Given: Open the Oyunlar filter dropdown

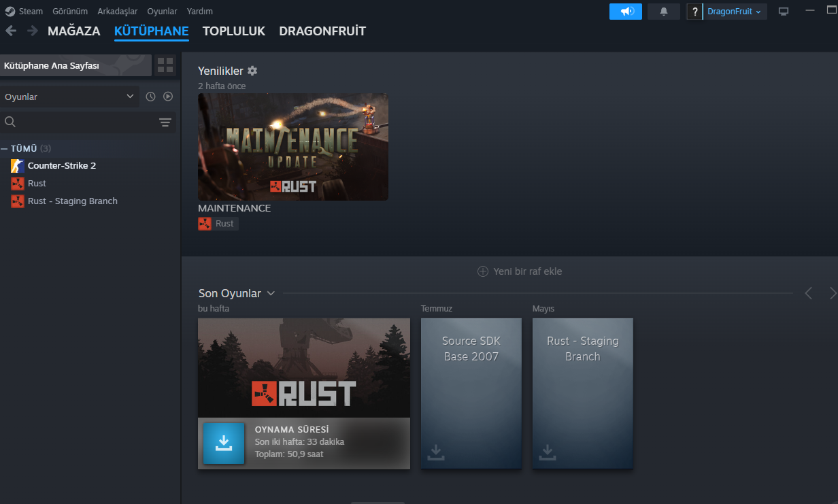Looking at the screenshot, I should coord(69,97).
